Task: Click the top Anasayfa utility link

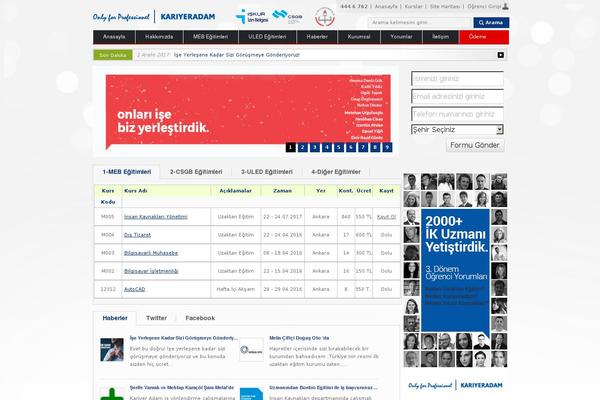Action: pos(386,7)
